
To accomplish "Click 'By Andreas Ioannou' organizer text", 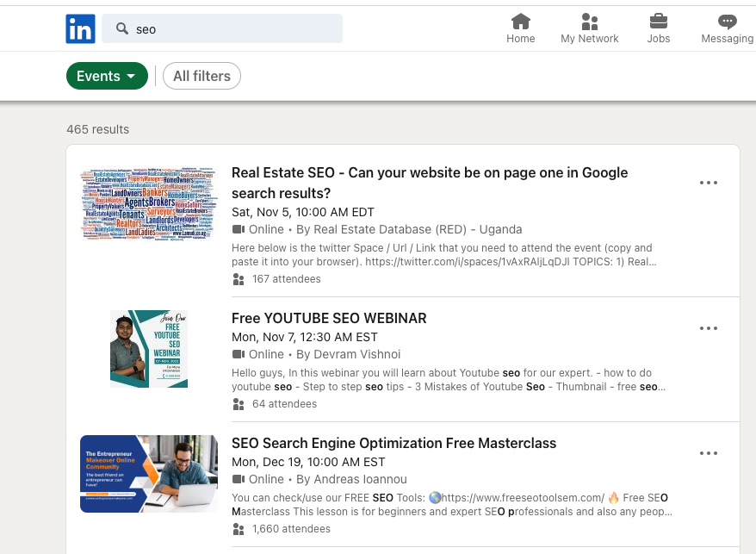I will 351,479.
